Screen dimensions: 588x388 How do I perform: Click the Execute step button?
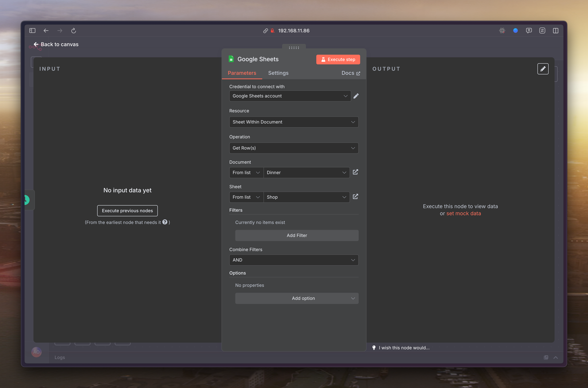[338, 59]
